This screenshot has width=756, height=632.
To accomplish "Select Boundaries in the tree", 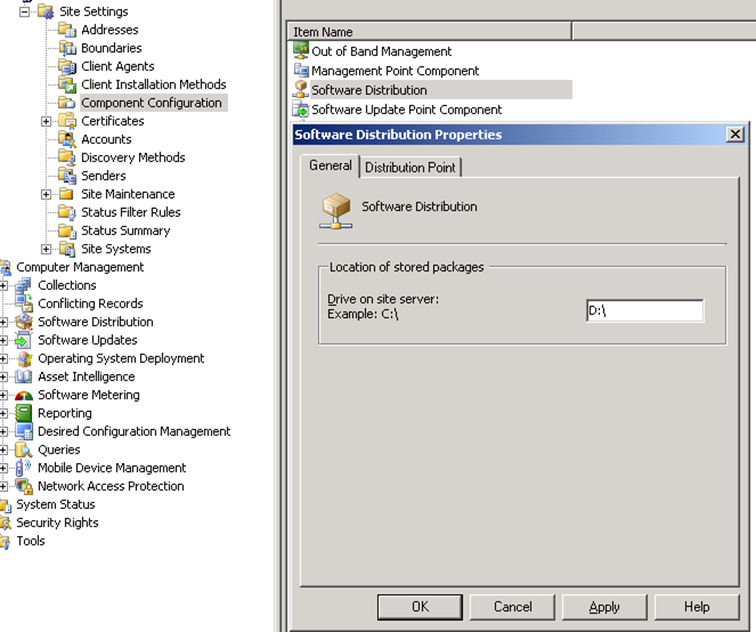I will [x=111, y=48].
